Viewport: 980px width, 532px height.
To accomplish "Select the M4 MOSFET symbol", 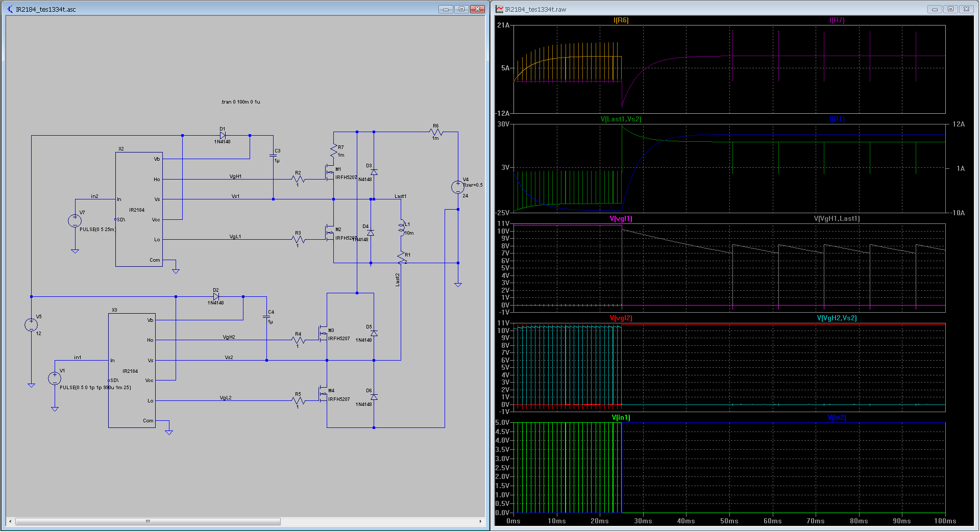I will 323,394.
